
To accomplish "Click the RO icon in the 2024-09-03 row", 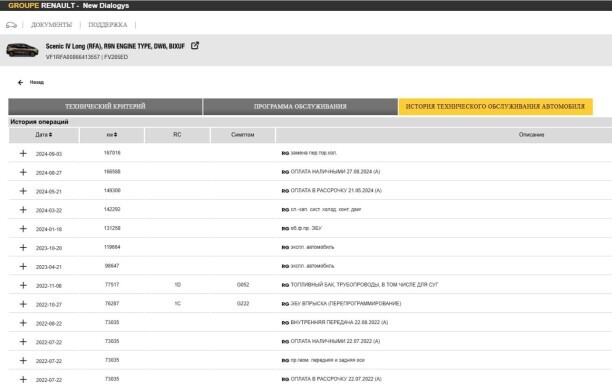I will pos(285,153).
